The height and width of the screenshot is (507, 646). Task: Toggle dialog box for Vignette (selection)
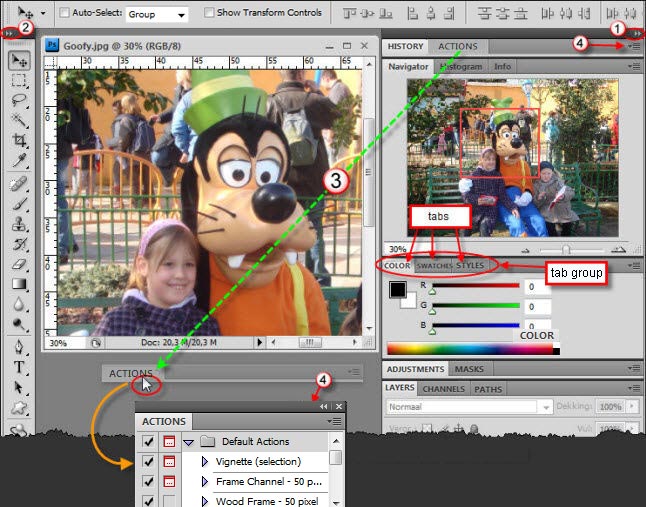pyautogui.click(x=169, y=461)
